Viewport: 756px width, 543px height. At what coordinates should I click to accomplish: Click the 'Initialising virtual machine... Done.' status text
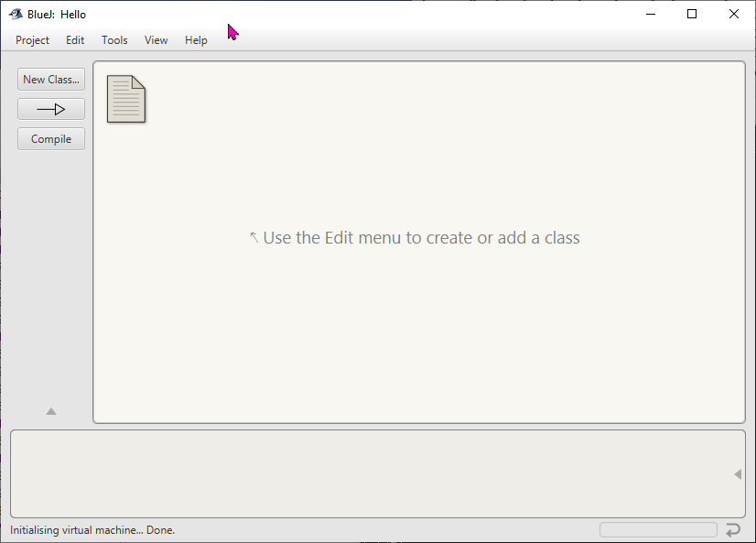pyautogui.click(x=92, y=530)
